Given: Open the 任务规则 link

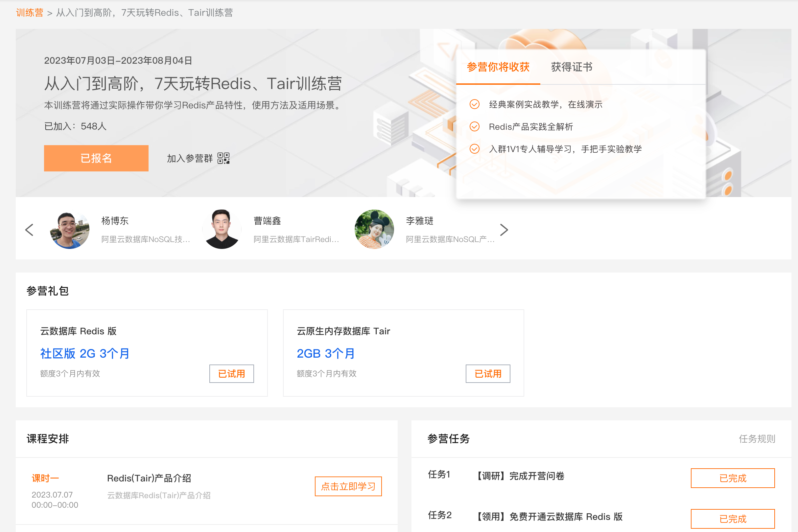Looking at the screenshot, I should [757, 439].
